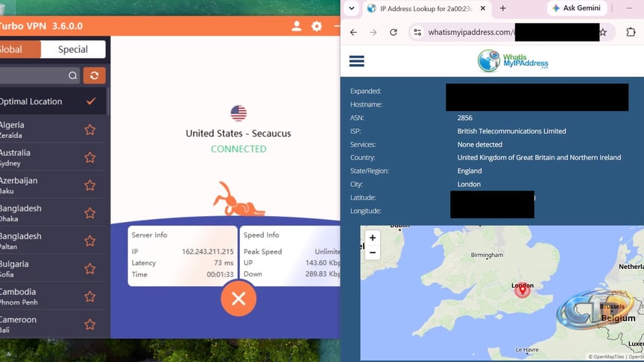Go forward in Chrome browser
The width and height of the screenshot is (644, 362).
click(373, 33)
